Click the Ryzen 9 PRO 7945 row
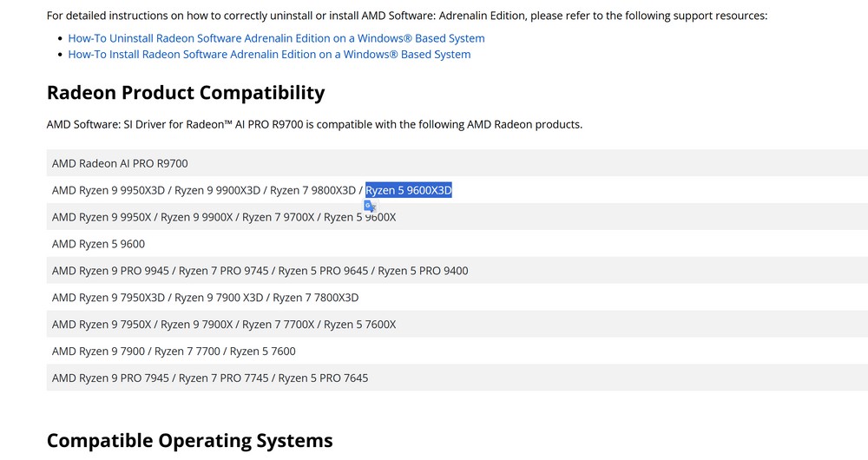Image resolution: width=868 pixels, height=460 pixels. click(x=457, y=378)
